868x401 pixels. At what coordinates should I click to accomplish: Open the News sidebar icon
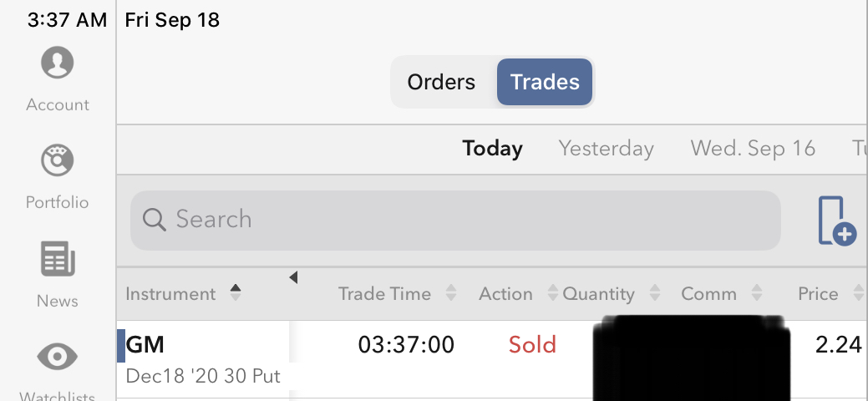[x=57, y=259]
